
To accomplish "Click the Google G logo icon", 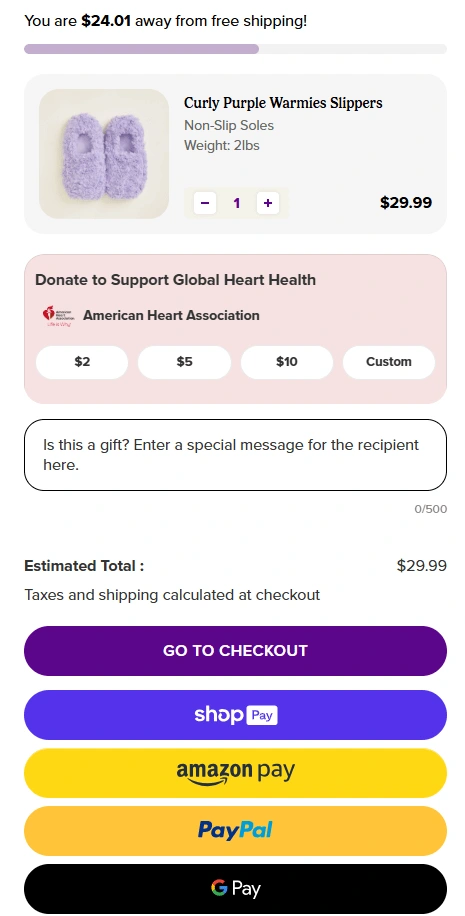I will point(219,889).
